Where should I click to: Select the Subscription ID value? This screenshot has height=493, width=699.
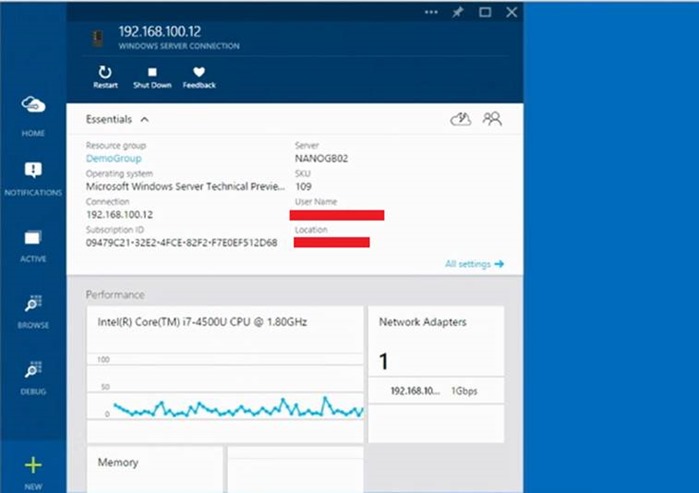click(181, 242)
